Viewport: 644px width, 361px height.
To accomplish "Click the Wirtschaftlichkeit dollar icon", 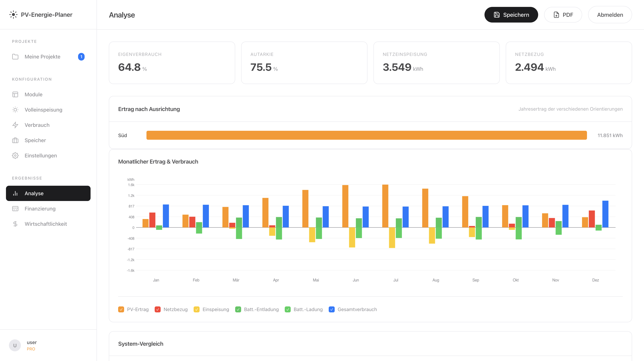I will [x=15, y=224].
